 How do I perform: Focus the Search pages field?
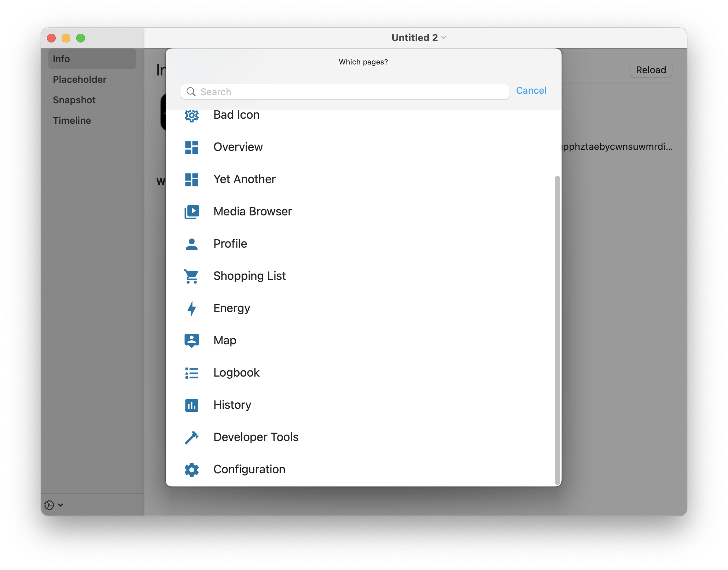point(345,92)
